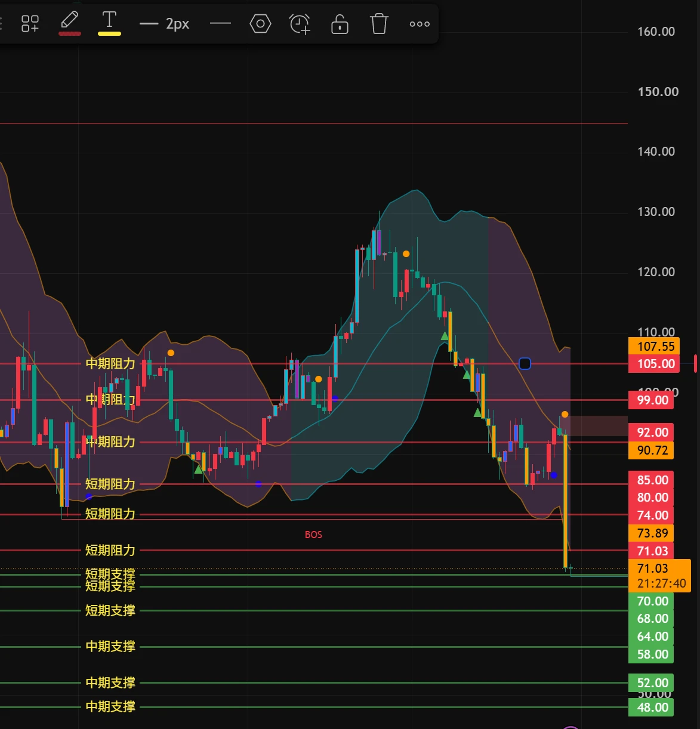Open the line style selector
The height and width of the screenshot is (729, 700).
(220, 24)
